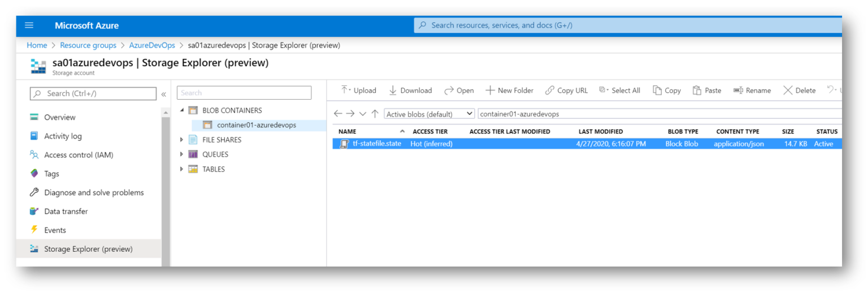Click the Queues icon in the tree
The height and width of the screenshot is (296, 868).
[193, 155]
